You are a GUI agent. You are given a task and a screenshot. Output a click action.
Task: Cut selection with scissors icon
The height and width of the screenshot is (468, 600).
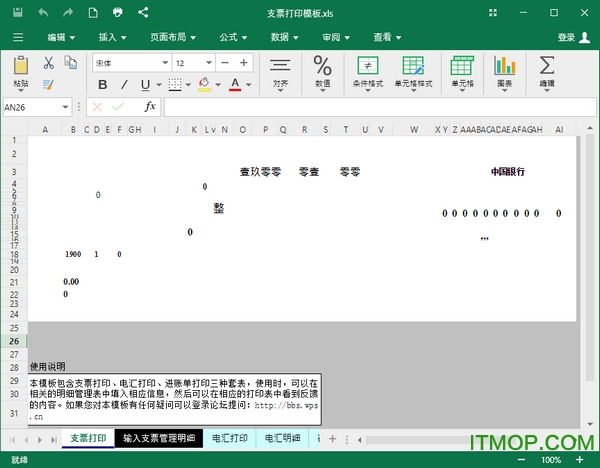pyautogui.click(x=49, y=63)
